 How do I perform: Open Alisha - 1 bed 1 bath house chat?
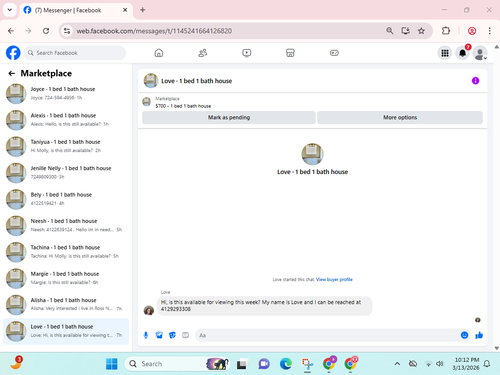coord(66,304)
